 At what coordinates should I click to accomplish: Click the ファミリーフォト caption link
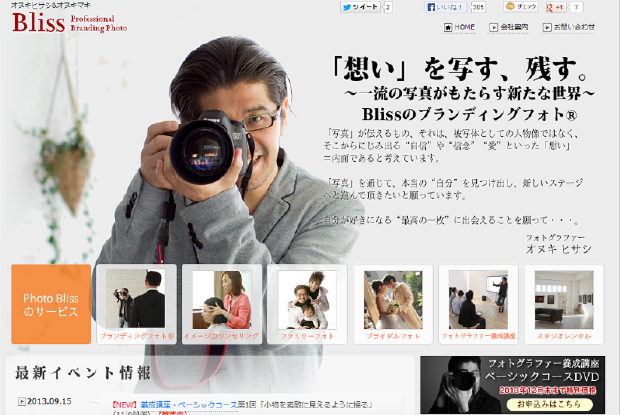click(x=307, y=336)
